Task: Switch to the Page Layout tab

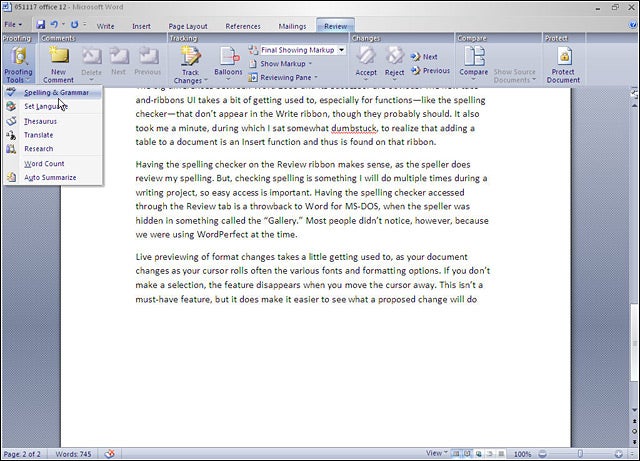Action: point(188,26)
